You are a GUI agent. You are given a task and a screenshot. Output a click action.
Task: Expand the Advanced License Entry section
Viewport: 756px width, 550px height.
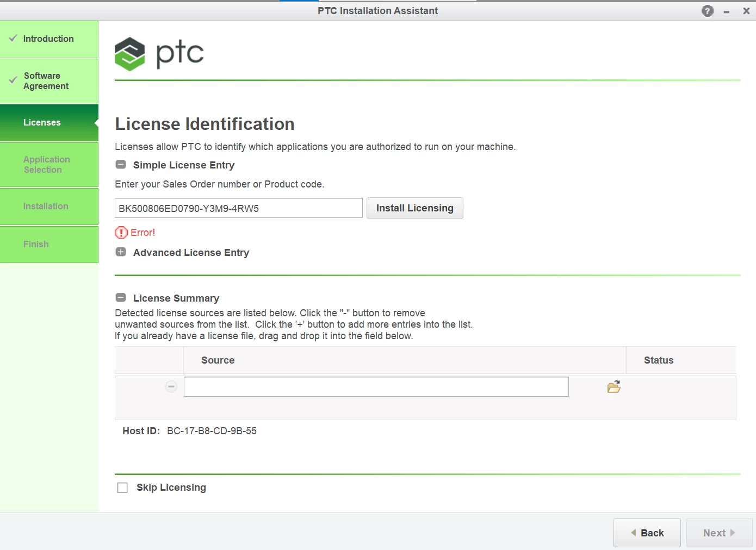point(121,252)
